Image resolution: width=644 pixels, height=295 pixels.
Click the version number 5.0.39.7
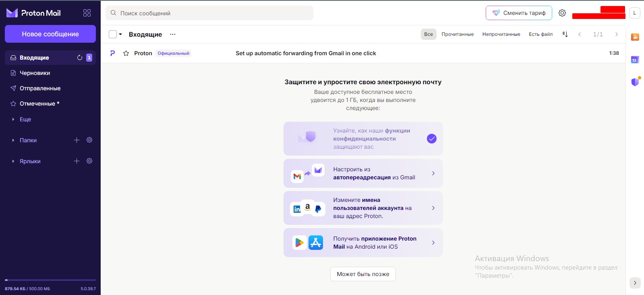coord(88,289)
